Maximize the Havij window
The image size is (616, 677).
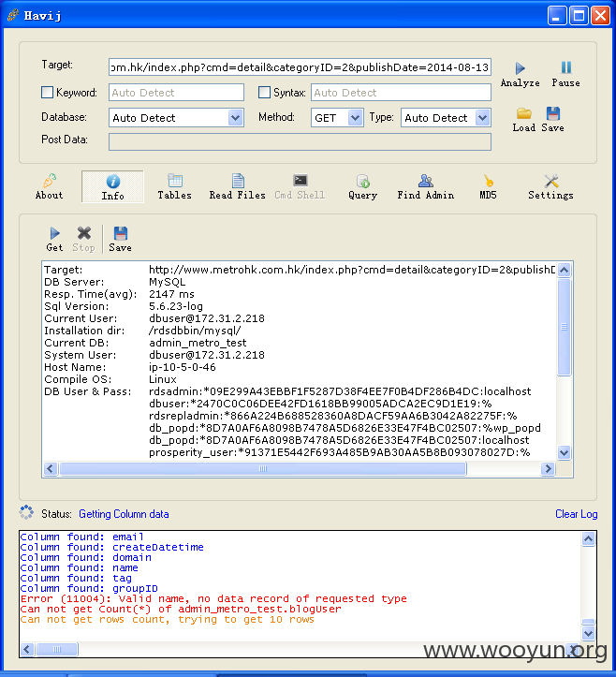(579, 16)
